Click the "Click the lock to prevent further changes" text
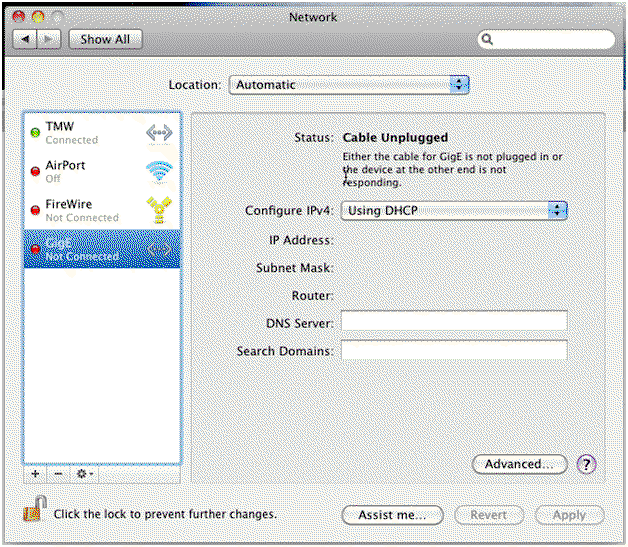 point(165,514)
